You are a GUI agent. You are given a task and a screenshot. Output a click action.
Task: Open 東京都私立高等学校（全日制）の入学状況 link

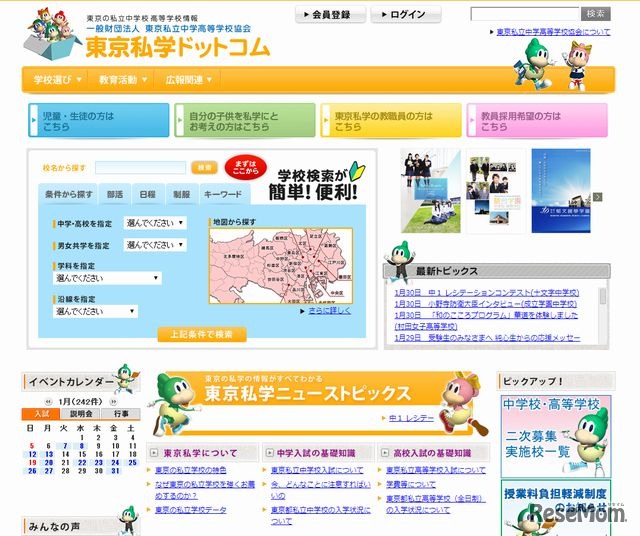coord(436,504)
